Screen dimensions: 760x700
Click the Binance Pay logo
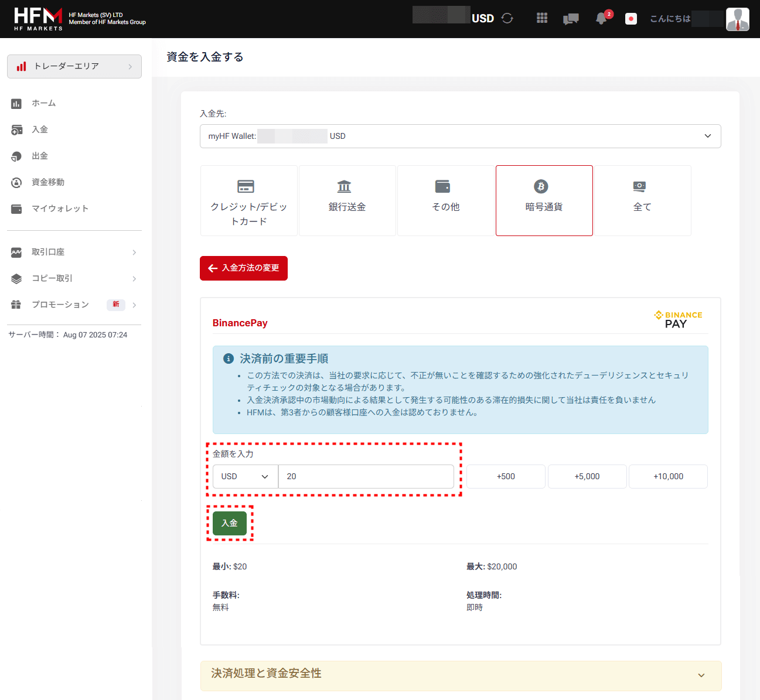(x=678, y=319)
